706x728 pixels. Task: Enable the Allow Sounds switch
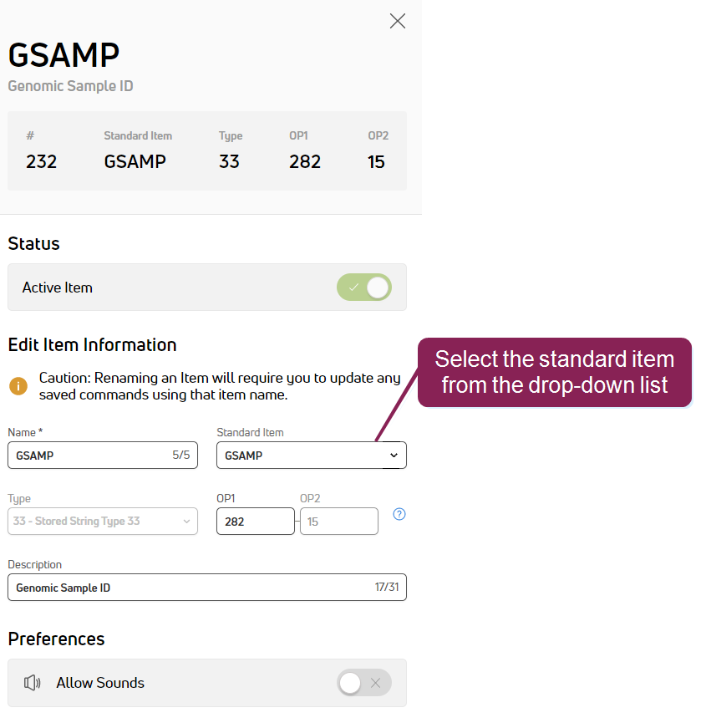pos(364,683)
